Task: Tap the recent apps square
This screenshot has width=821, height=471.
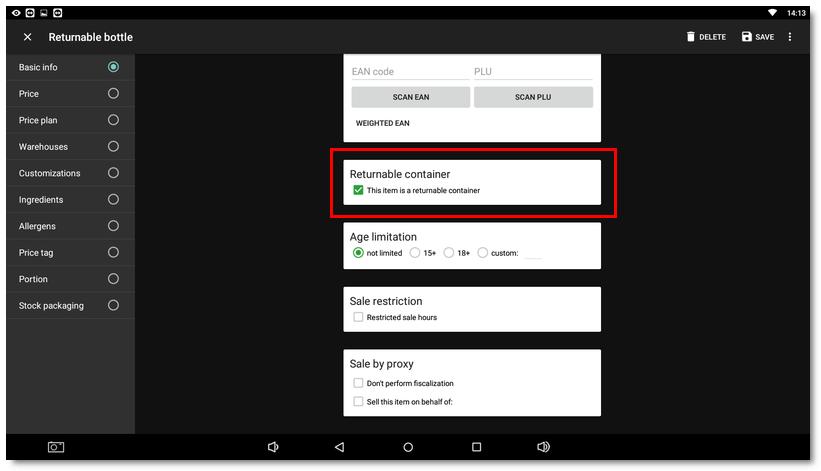Action: point(476,447)
